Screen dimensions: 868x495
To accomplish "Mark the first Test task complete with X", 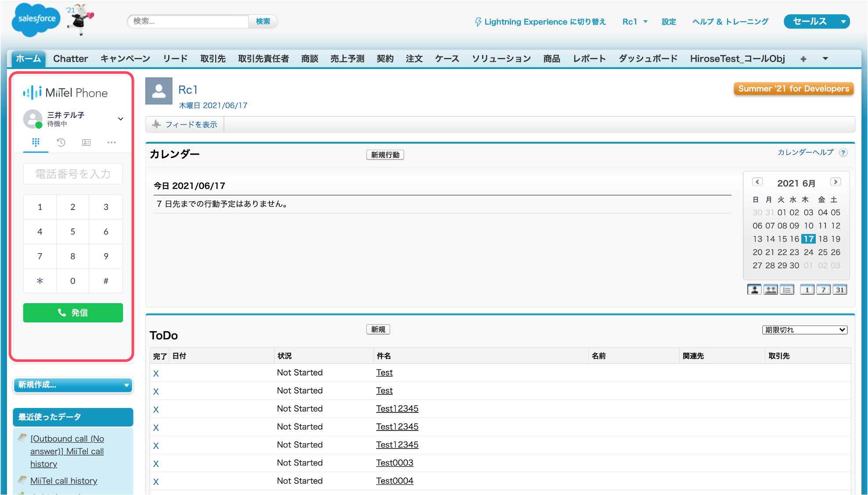I will (156, 373).
